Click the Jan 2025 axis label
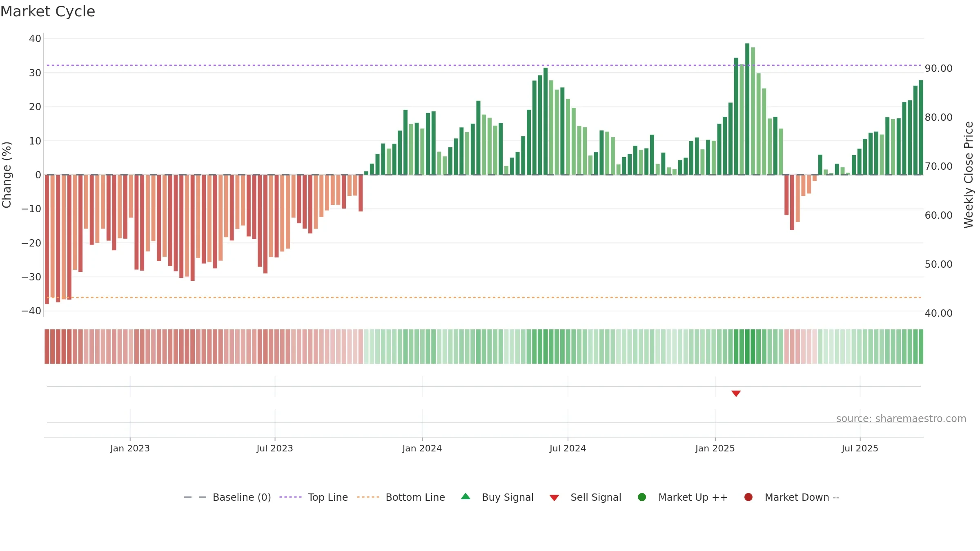The image size is (980, 551). pos(715,448)
